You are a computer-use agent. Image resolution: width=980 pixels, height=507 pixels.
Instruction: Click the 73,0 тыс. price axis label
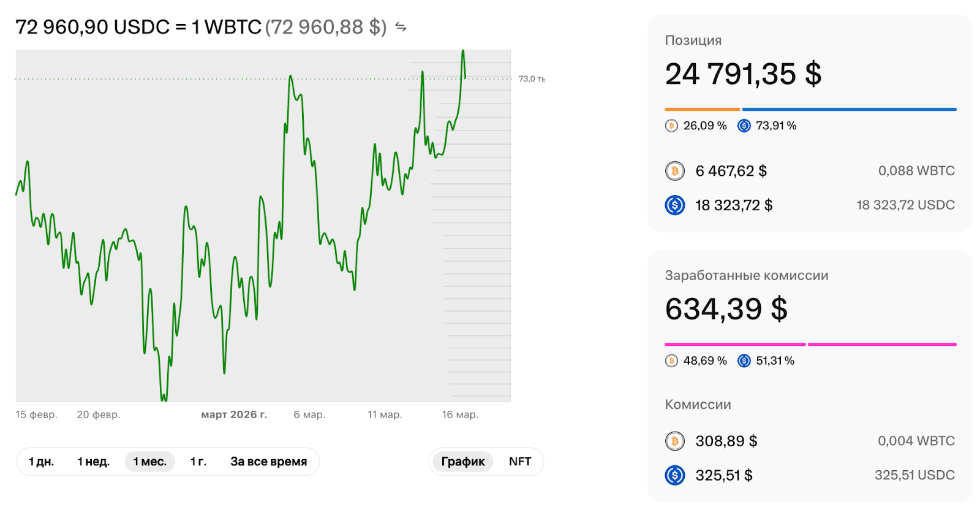(531, 79)
